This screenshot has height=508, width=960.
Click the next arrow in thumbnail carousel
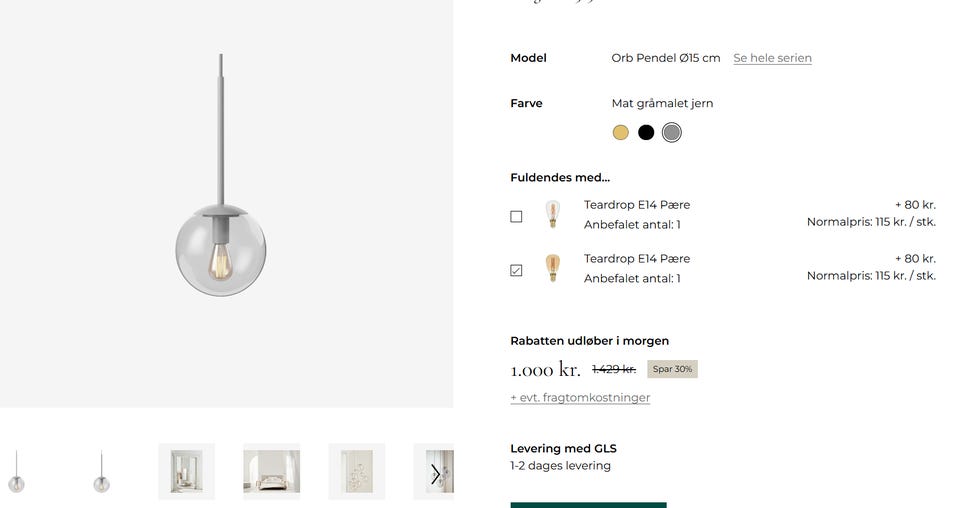[x=436, y=474]
